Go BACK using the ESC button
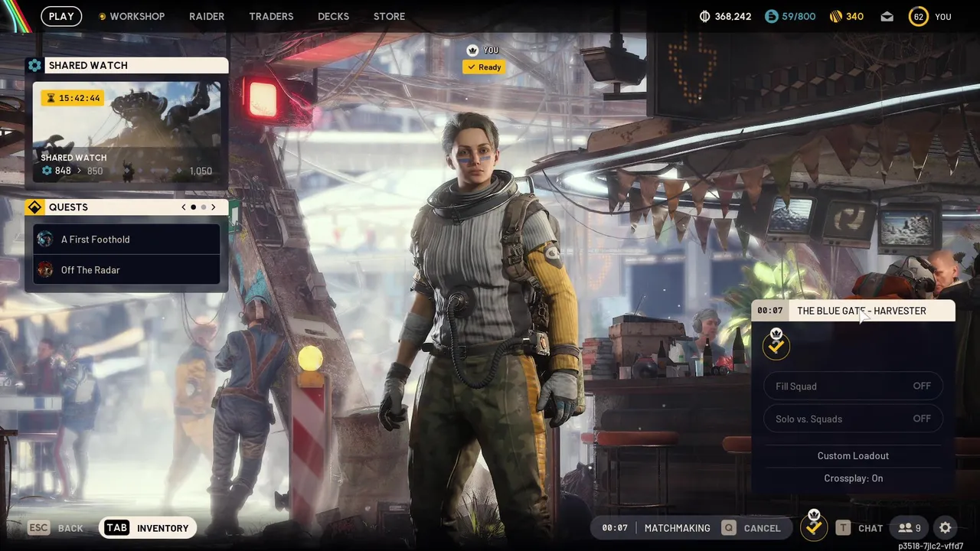Screen dimensions: 980x551 pyautogui.click(x=55, y=528)
